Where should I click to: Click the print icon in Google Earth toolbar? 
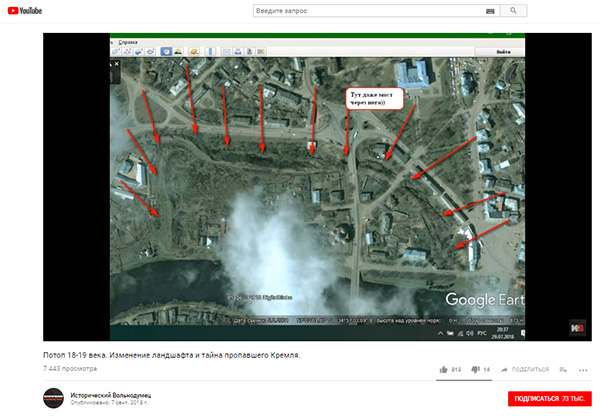238,52
